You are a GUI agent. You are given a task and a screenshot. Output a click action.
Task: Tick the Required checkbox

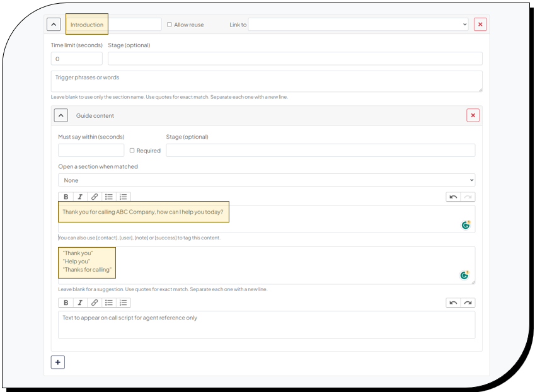pyautogui.click(x=132, y=151)
